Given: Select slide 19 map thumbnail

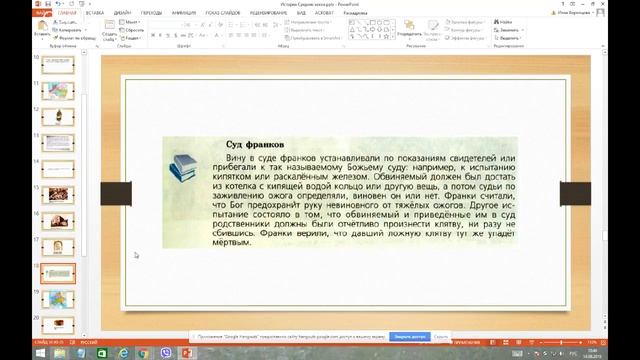Looking at the screenshot, I should click(58, 299).
